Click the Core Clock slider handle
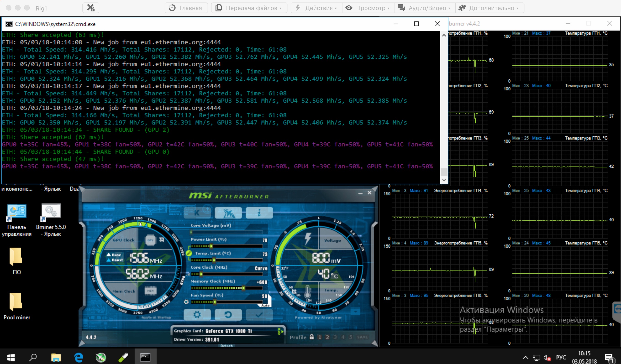Screen dimensions: 621x364 point(201,274)
